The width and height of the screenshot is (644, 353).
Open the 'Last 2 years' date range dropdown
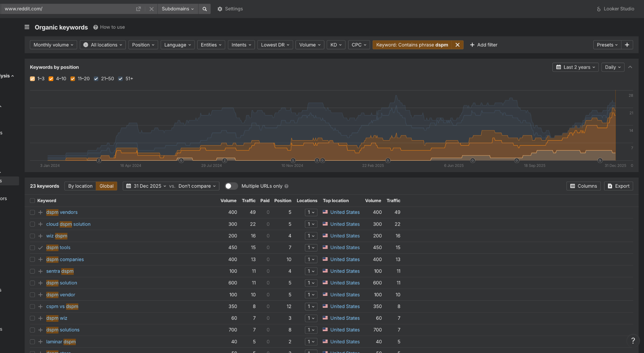[x=575, y=67]
